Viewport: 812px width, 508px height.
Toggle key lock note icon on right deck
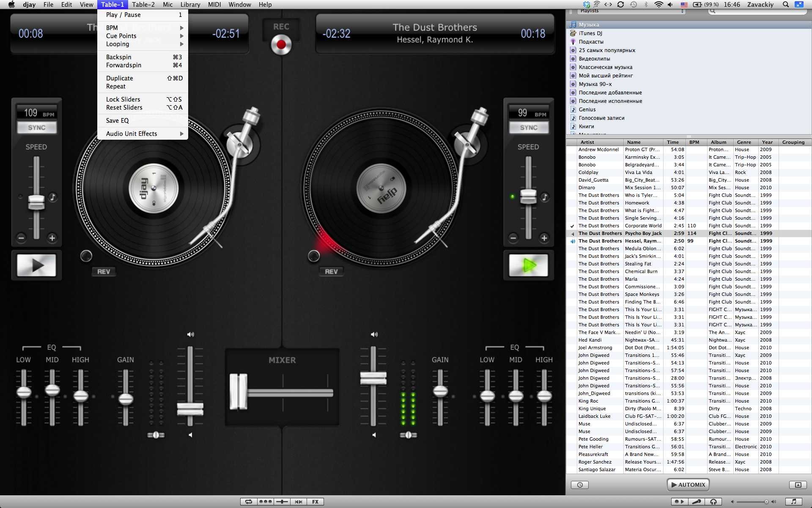coord(545,197)
